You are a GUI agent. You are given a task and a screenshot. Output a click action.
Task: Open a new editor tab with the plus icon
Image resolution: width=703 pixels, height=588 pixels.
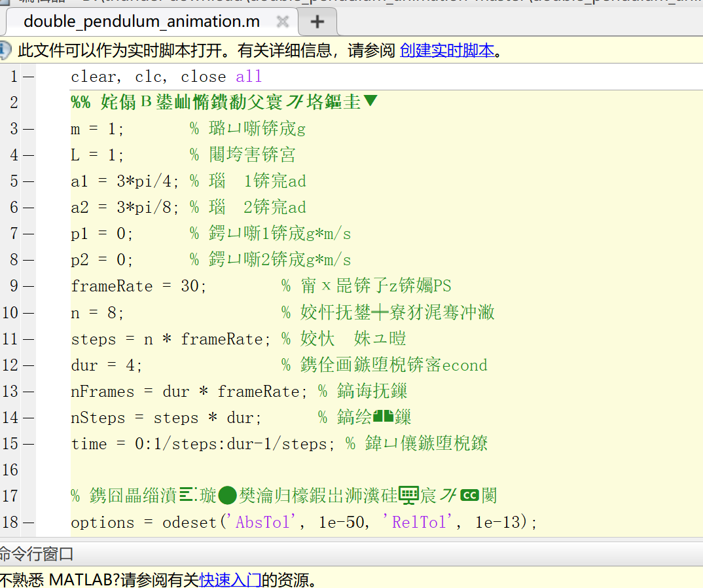tap(317, 22)
